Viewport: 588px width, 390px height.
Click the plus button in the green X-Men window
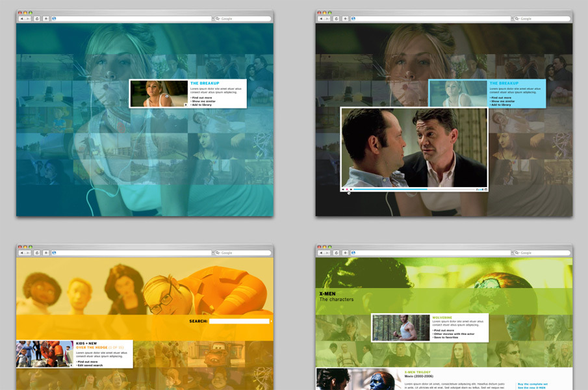point(345,253)
